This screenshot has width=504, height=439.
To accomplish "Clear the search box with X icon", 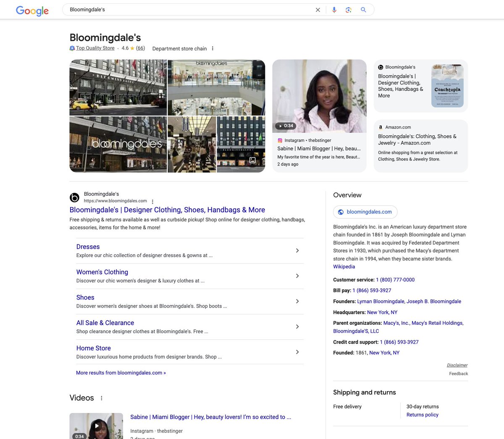I will [x=318, y=10].
